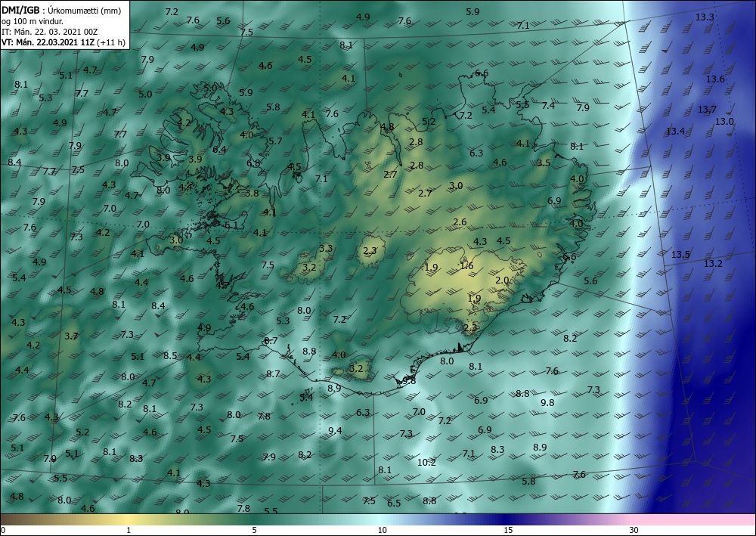Click the map value '6.1'
Viewport: 756px width, 536px height.
pos(231,225)
